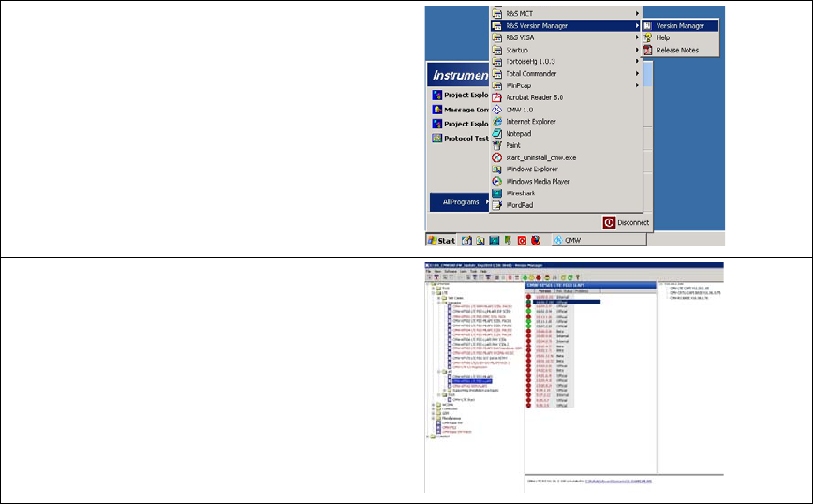Click the red circle toolbar icon

point(539,278)
